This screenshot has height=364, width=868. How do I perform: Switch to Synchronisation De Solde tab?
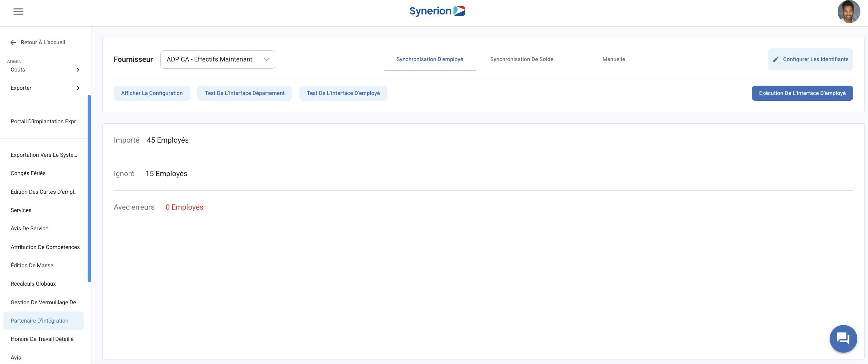click(x=522, y=59)
